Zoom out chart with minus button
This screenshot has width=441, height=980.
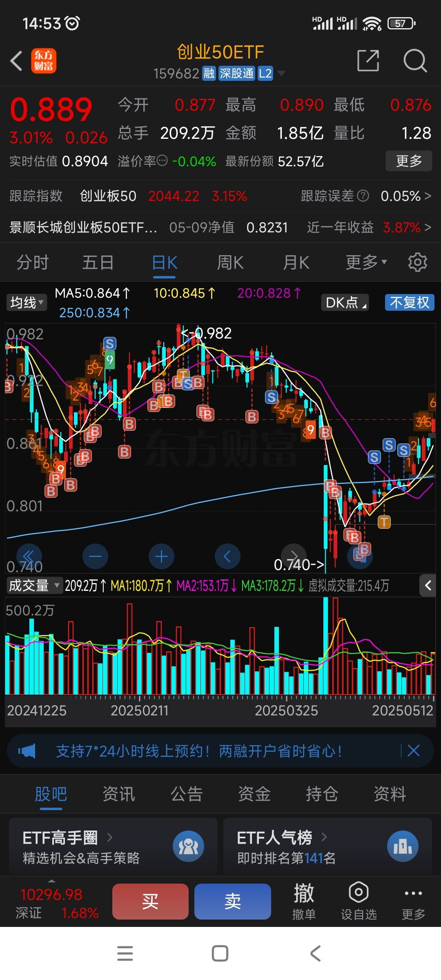coord(95,556)
